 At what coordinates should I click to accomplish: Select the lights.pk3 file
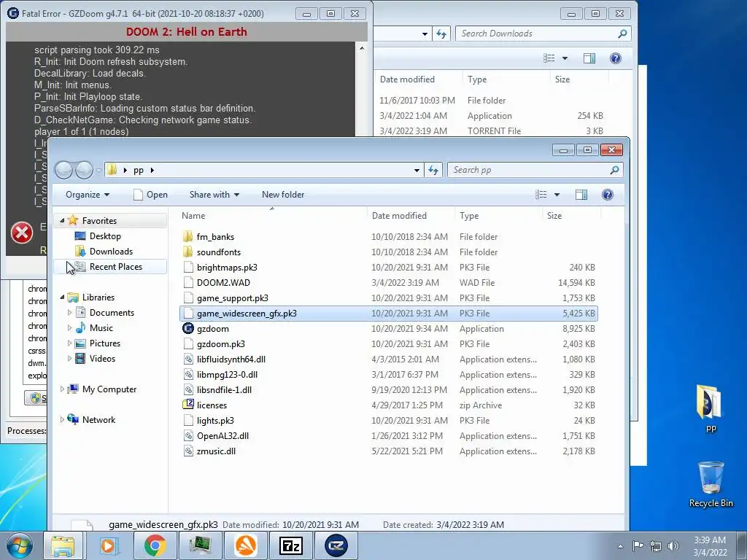pos(388,421)
